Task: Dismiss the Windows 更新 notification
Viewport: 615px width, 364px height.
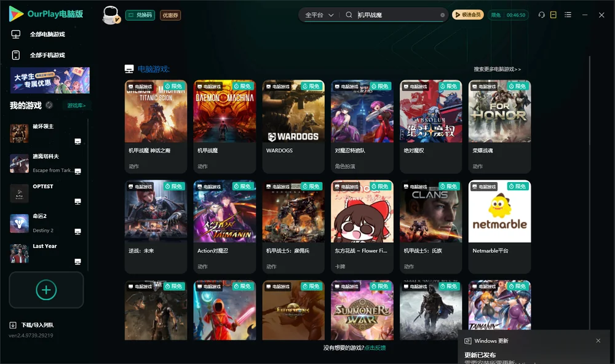Action: [598, 341]
